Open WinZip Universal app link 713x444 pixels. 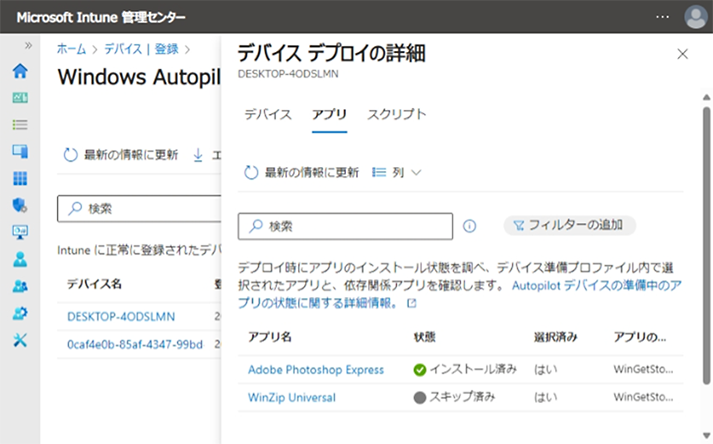pyautogui.click(x=292, y=398)
